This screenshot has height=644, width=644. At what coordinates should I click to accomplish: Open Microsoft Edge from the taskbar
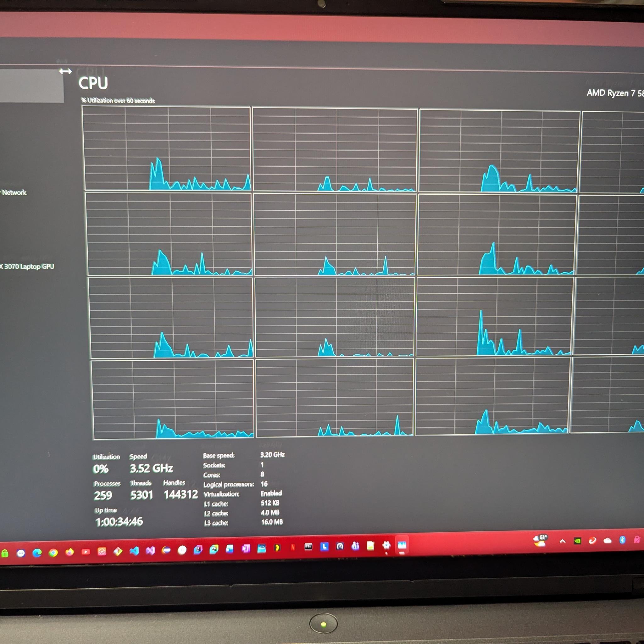click(x=37, y=553)
